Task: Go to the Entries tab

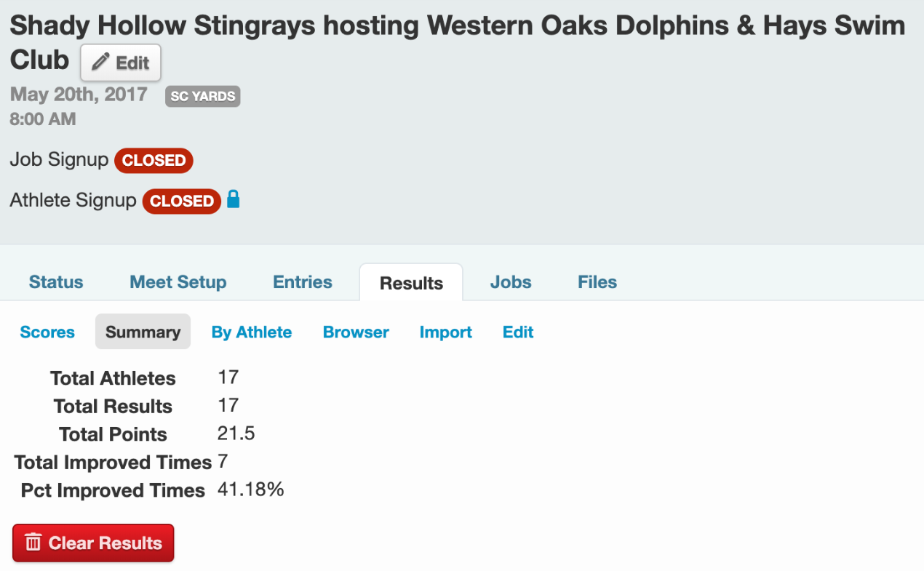Action: click(303, 282)
